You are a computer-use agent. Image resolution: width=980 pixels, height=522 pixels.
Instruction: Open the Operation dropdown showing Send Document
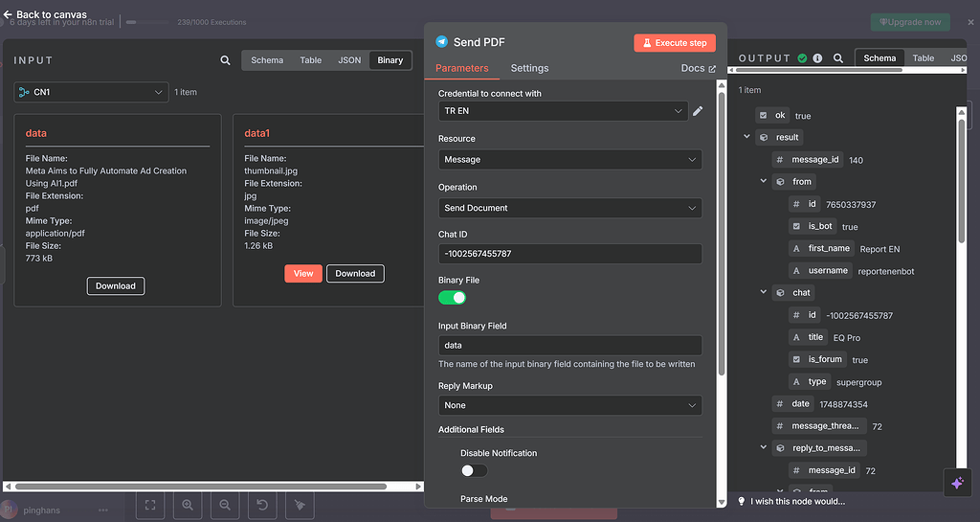point(569,208)
